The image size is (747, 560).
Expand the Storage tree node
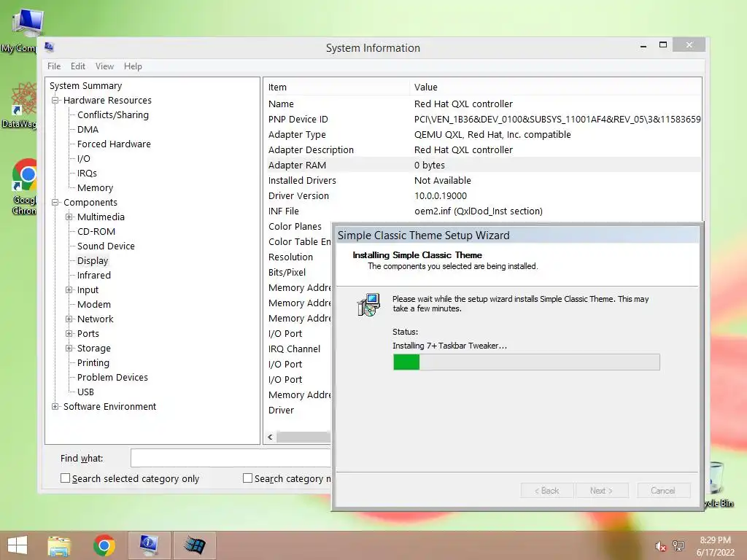point(69,348)
